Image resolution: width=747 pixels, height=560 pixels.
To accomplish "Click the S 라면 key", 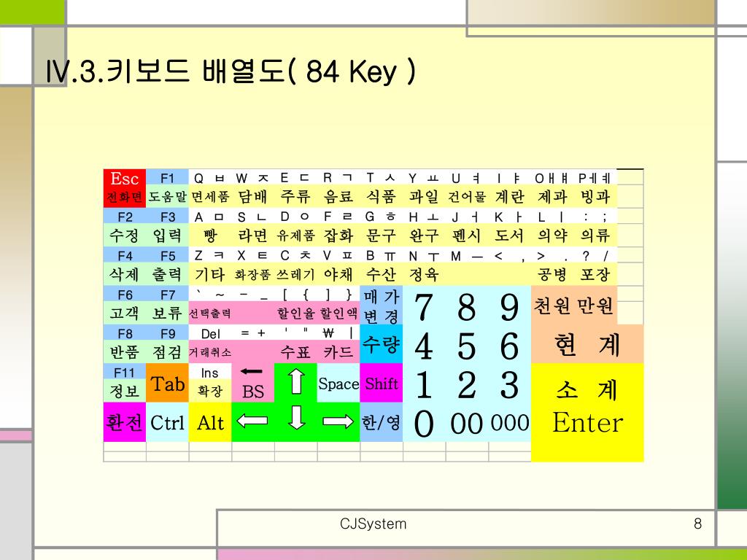I will tap(253, 227).
